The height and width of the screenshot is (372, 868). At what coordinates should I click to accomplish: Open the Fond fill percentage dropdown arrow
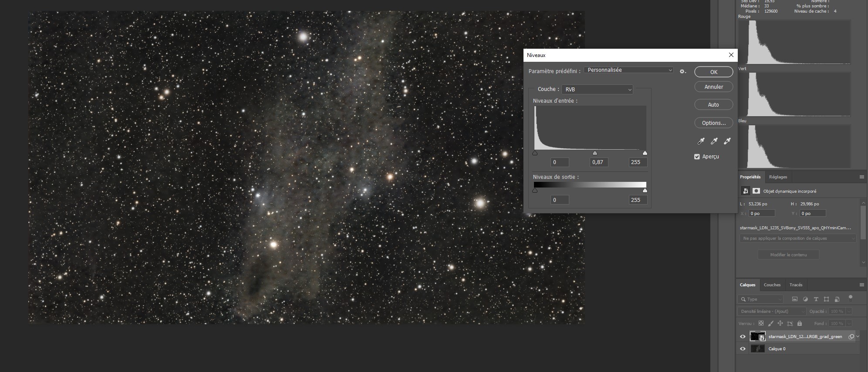click(x=848, y=323)
